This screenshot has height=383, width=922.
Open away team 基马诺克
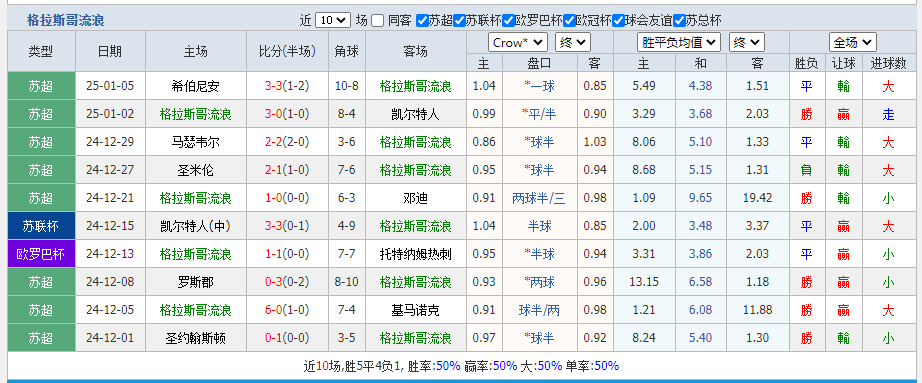pyautogui.click(x=416, y=310)
